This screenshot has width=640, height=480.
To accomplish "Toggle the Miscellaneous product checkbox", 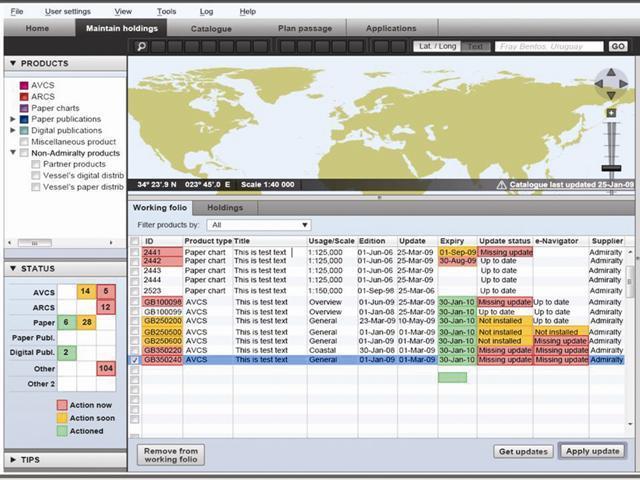I will coord(24,142).
